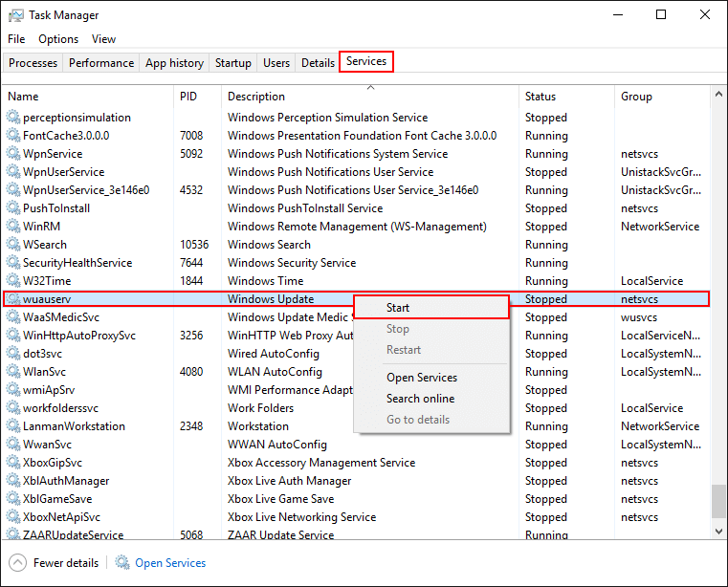Image resolution: width=728 pixels, height=587 pixels.
Task: Click the workfolderssvc service icon
Action: (x=13, y=407)
